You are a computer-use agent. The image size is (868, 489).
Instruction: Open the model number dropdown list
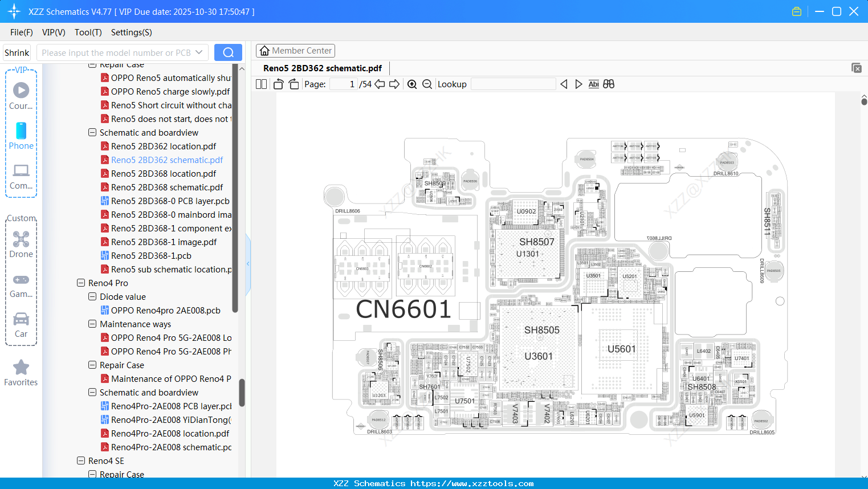(x=198, y=52)
